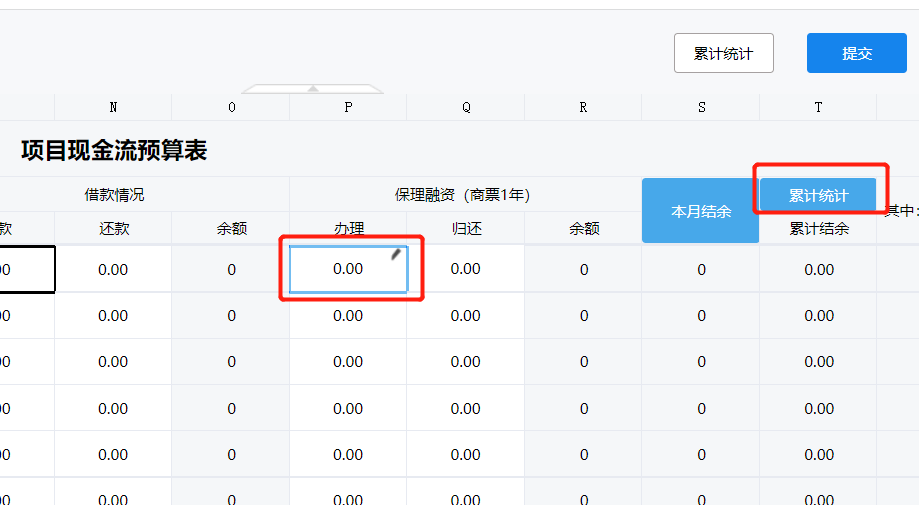
Task: Click the white outlined 累计统计 button
Action: [723, 53]
